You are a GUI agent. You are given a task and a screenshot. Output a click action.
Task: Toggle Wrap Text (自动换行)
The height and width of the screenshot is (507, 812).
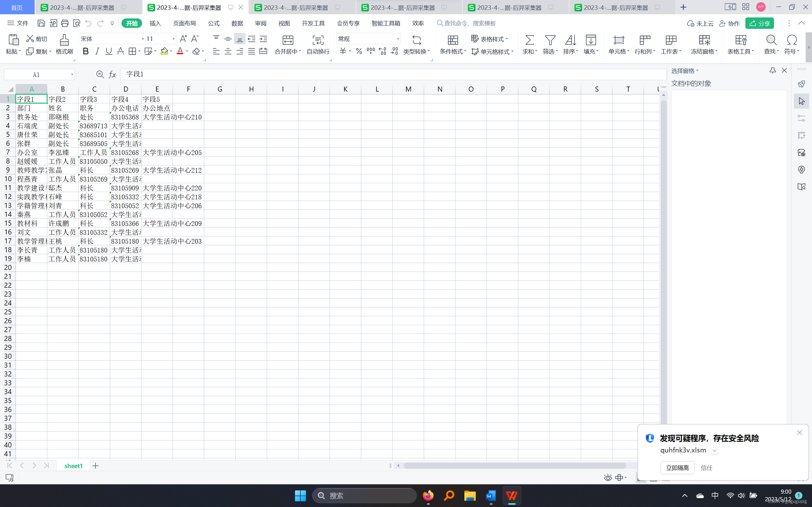coord(318,40)
